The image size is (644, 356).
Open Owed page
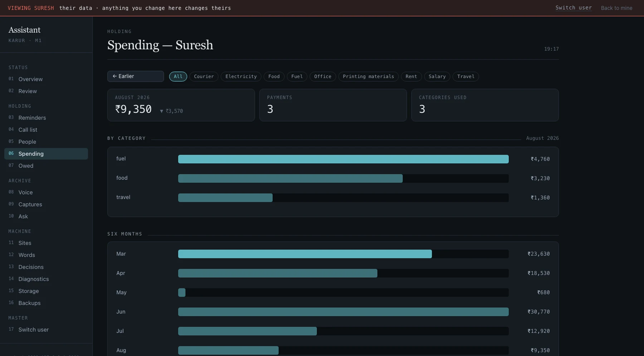[x=46, y=166]
